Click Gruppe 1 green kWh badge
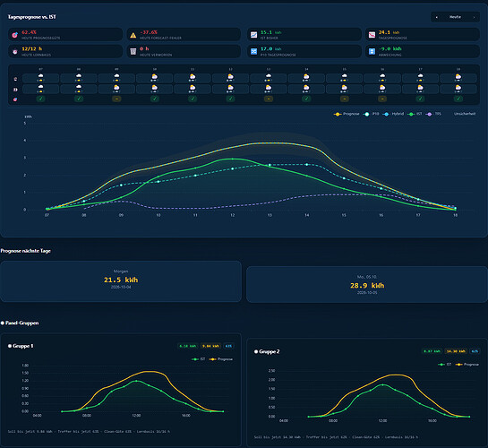Viewport: 488px width, 448px height. [x=188, y=346]
